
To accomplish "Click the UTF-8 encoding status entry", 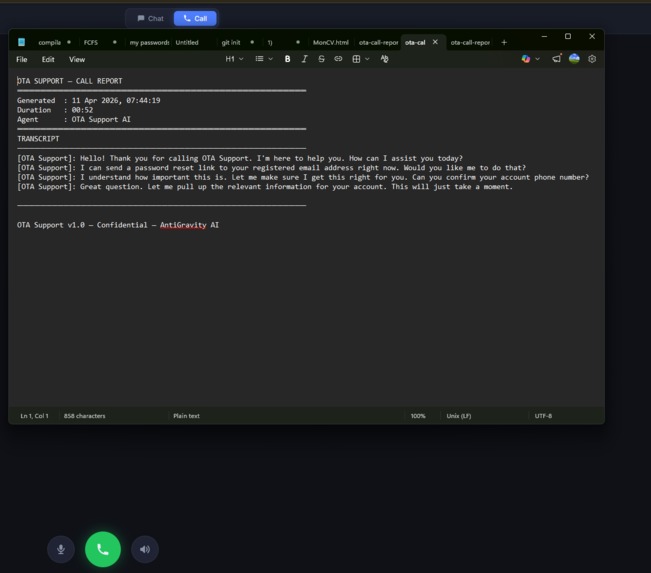I will click(x=543, y=416).
